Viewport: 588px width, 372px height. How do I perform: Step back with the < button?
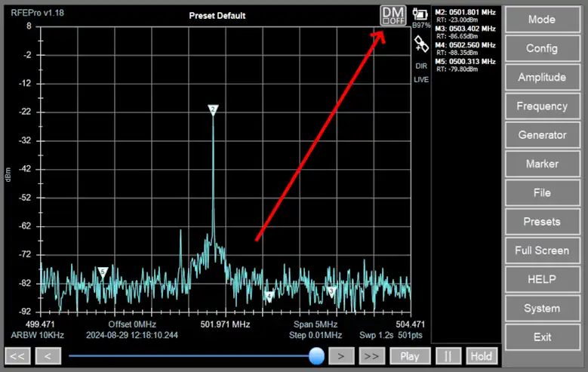tap(48, 356)
